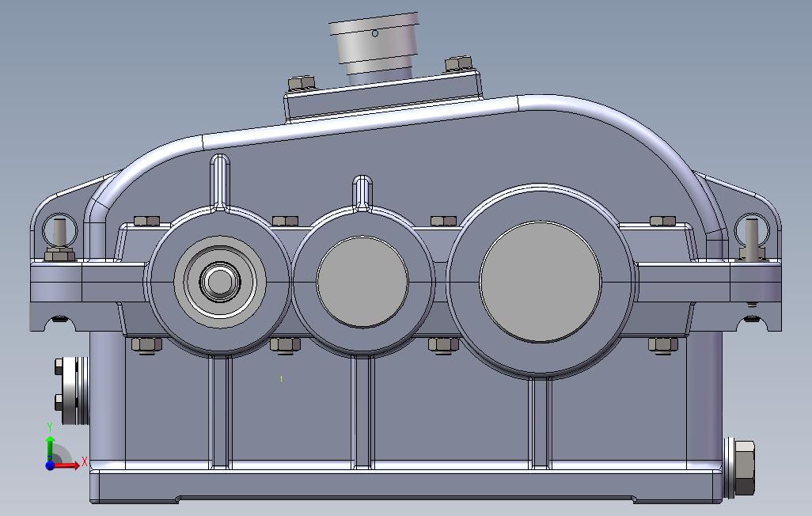This screenshot has height=516, width=812.
Task: Click the blue origin ball of coordinate triad
Action: (x=50, y=465)
